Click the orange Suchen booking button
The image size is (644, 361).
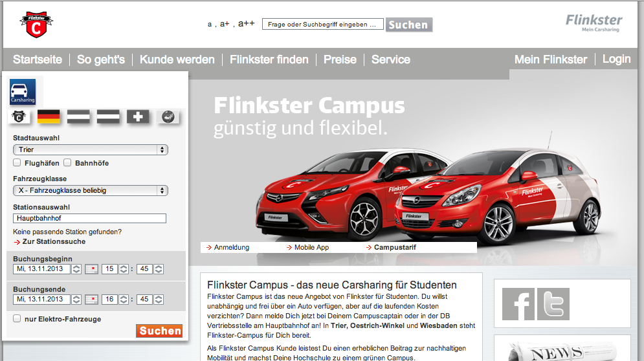tap(159, 331)
